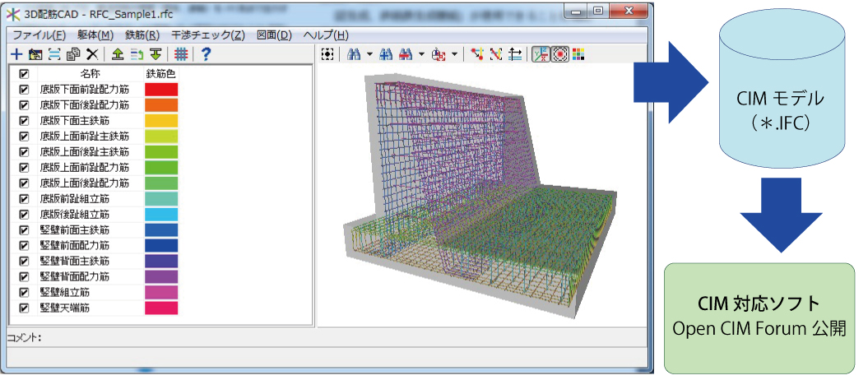
Task: Open the 図面(D) menu
Action: click(275, 35)
